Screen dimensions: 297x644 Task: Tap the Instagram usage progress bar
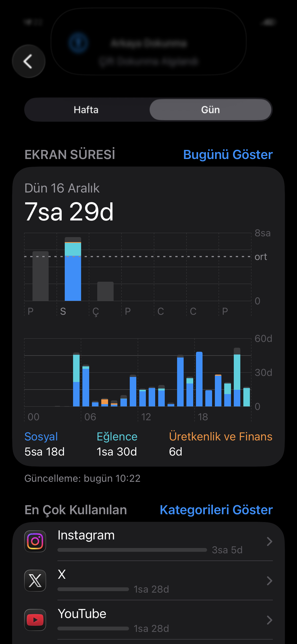pos(132,550)
